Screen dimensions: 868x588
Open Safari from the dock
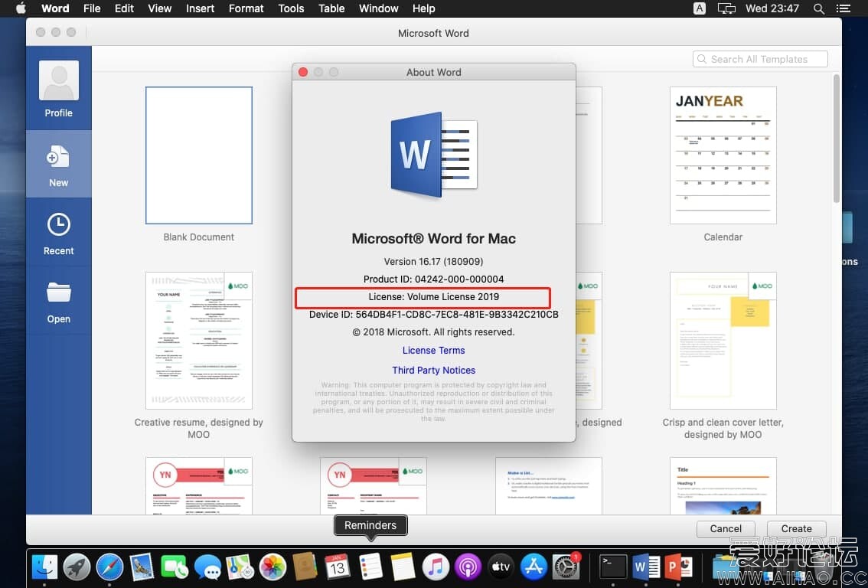[x=109, y=567]
